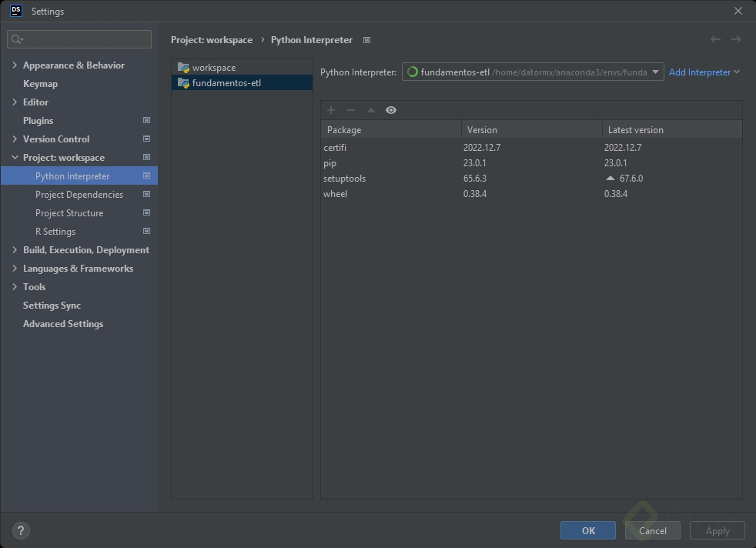Click the install package plus icon
This screenshot has height=548, width=756.
coord(331,110)
